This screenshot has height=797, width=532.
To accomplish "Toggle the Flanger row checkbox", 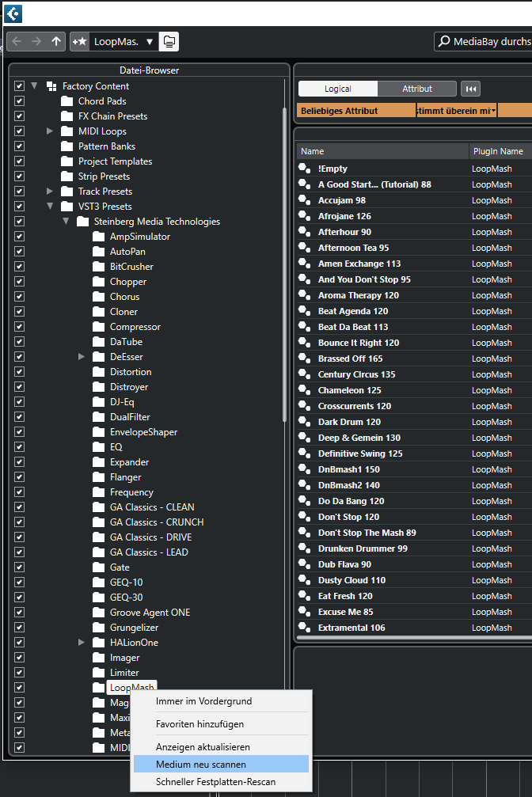I will coord(19,476).
